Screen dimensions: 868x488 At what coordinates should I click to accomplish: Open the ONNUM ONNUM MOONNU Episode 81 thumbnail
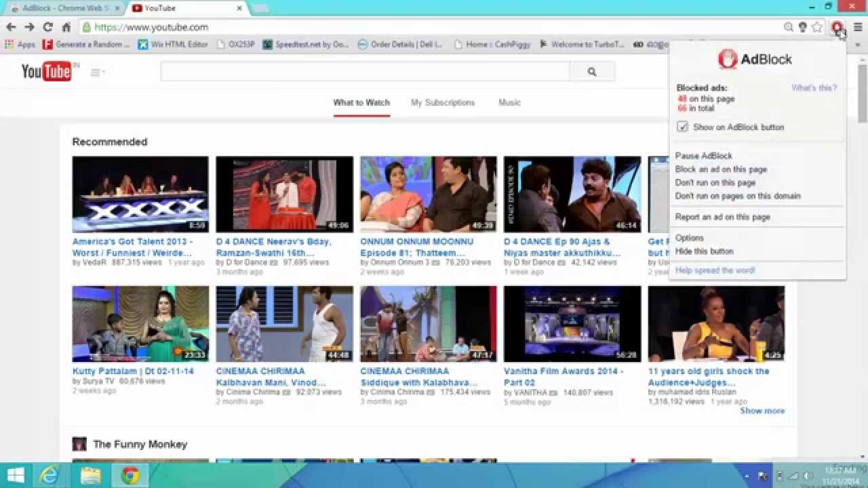[428, 195]
